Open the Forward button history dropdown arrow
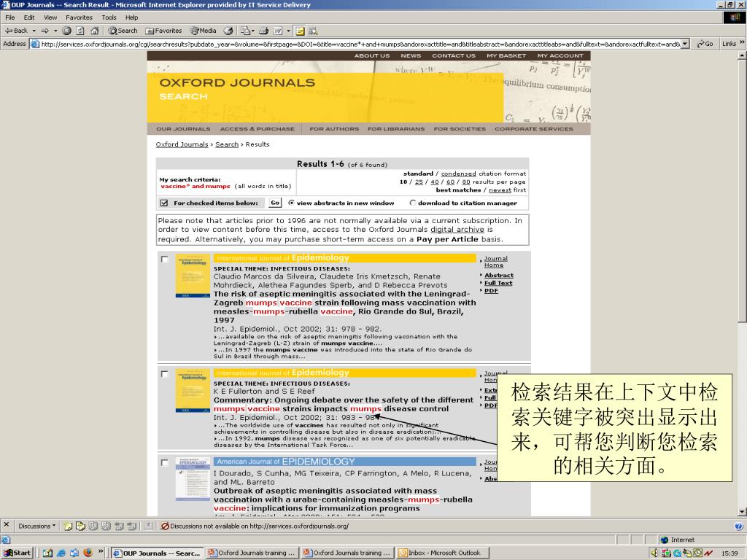 click(55, 31)
